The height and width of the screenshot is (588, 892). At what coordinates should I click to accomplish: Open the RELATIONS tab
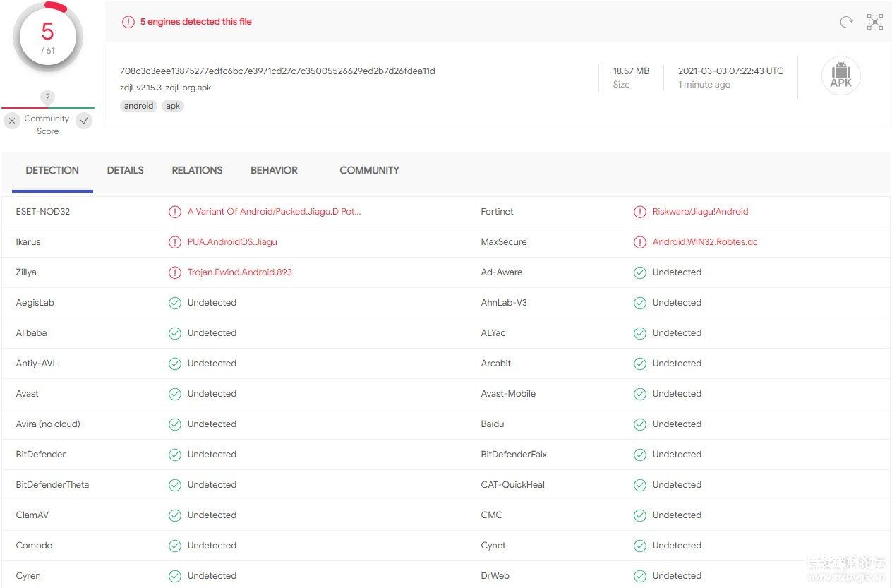click(197, 170)
